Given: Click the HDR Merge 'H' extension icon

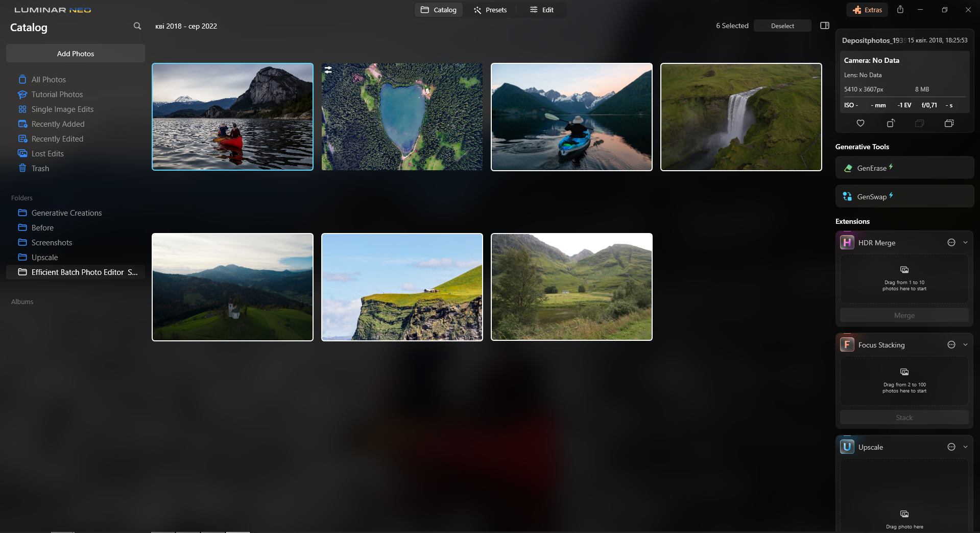Looking at the screenshot, I should pos(847,242).
